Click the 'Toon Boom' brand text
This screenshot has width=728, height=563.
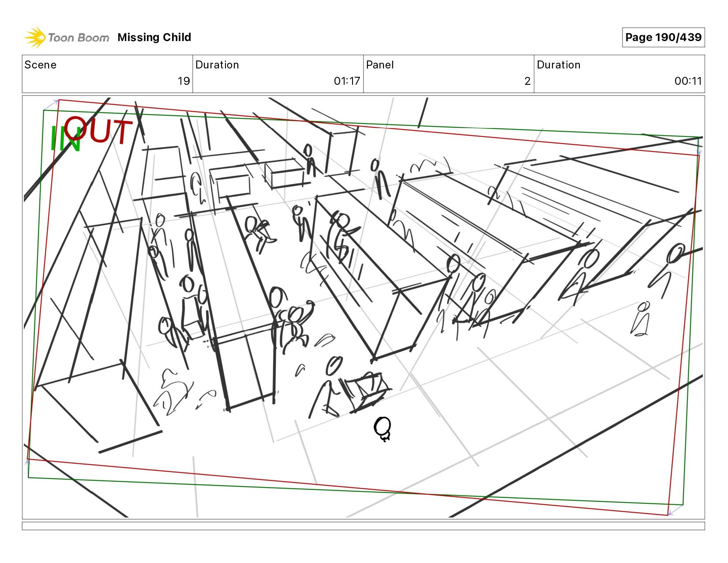click(x=79, y=38)
